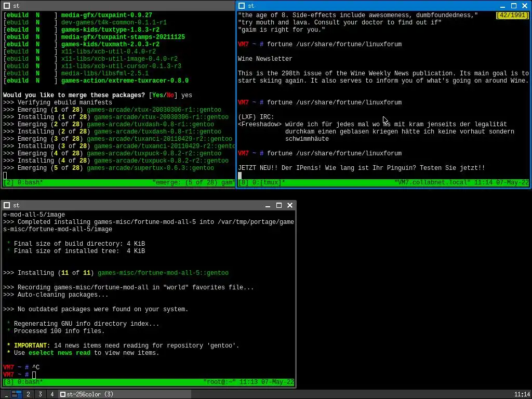
Task: Click 'games-kids/tuxtype-1.8.3-r2' package line
Action: click(110, 30)
